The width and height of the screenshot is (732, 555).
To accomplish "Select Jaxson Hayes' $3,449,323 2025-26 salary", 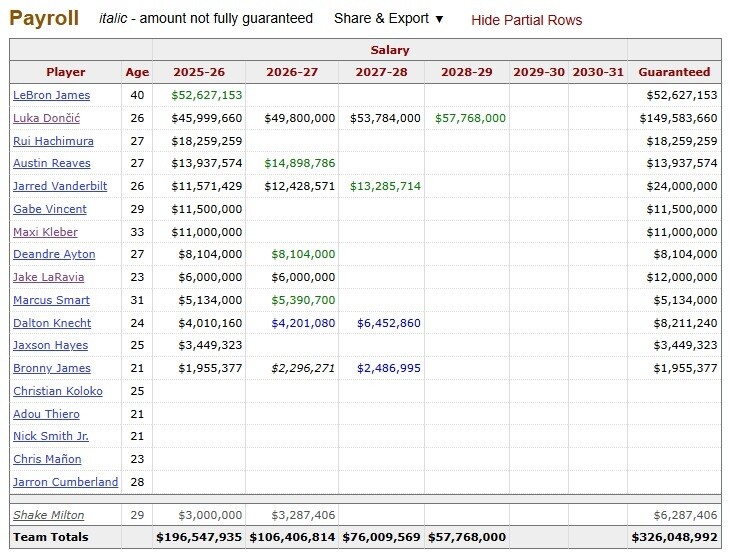I will click(x=210, y=345).
